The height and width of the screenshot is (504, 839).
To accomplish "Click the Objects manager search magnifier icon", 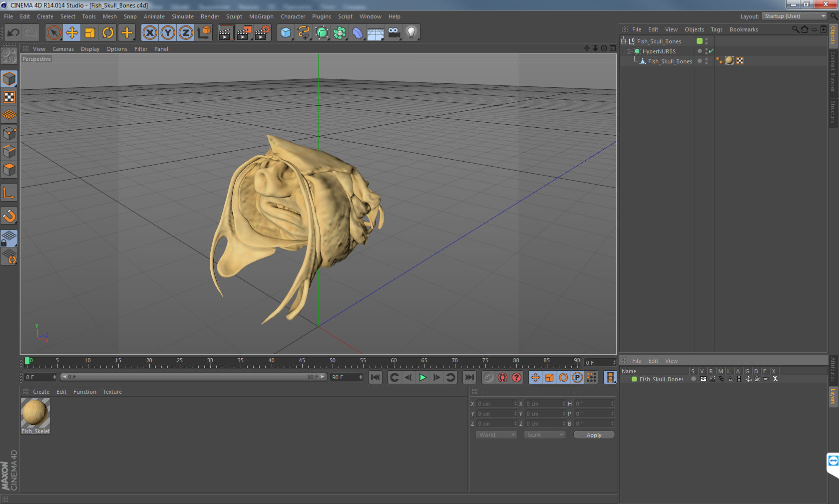I will [795, 29].
